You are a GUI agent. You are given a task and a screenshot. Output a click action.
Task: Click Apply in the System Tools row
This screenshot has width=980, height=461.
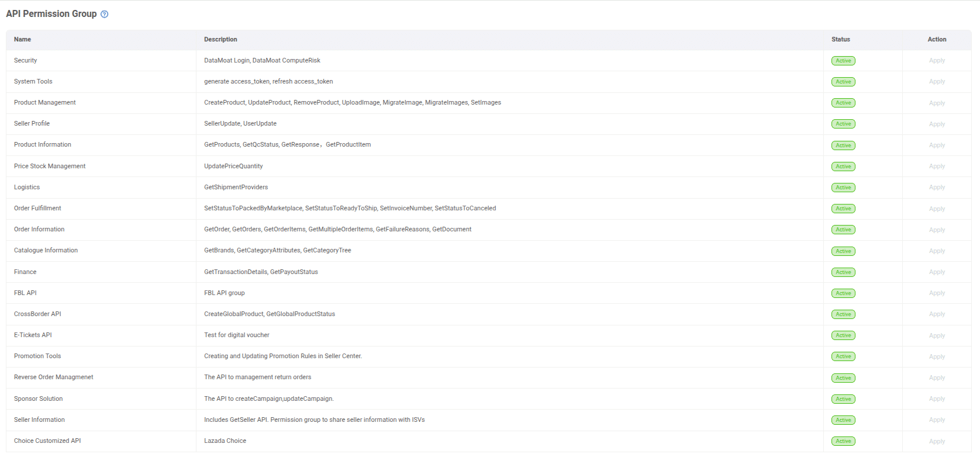tap(937, 82)
